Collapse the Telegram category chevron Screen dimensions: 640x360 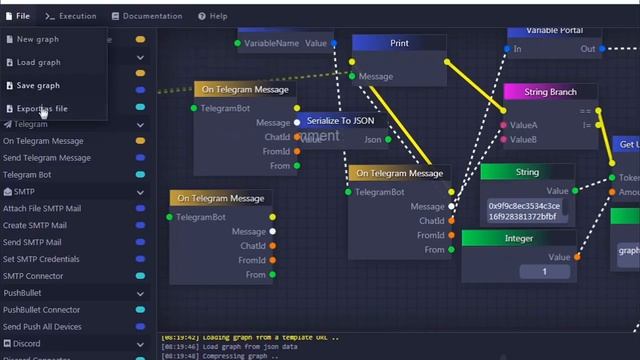140,125
